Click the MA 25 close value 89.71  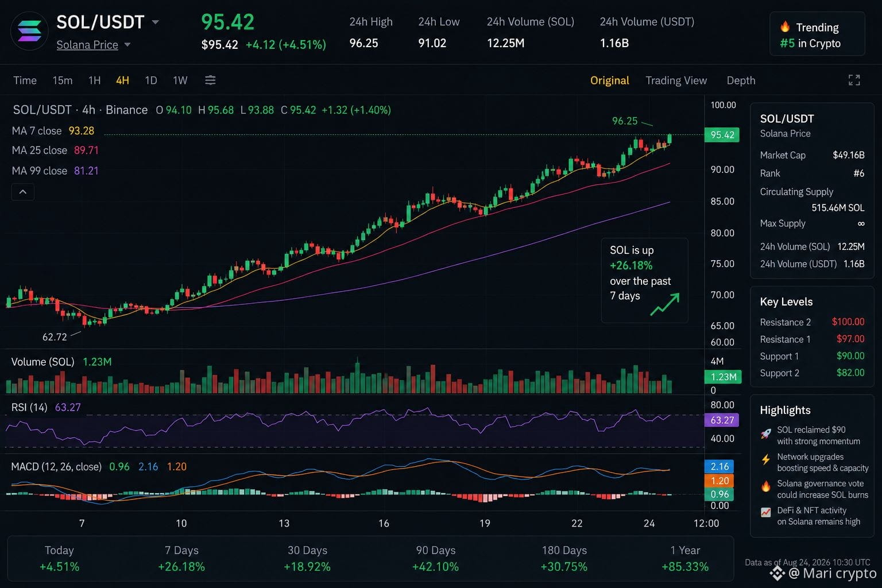86,150
